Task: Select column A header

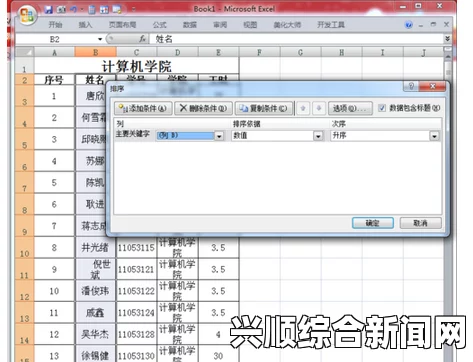Action: (x=54, y=52)
